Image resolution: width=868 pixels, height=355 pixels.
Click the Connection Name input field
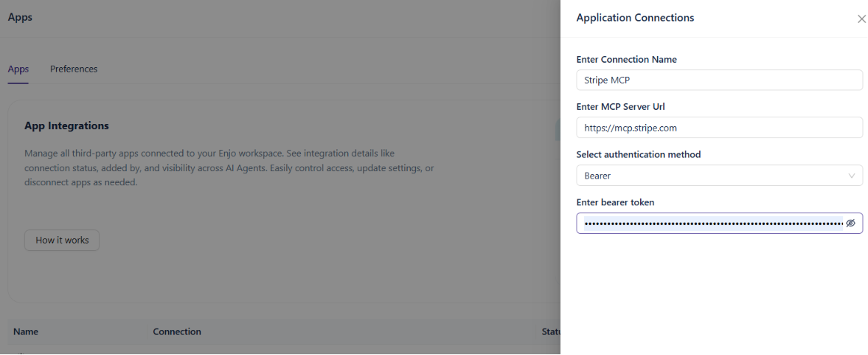tap(719, 80)
